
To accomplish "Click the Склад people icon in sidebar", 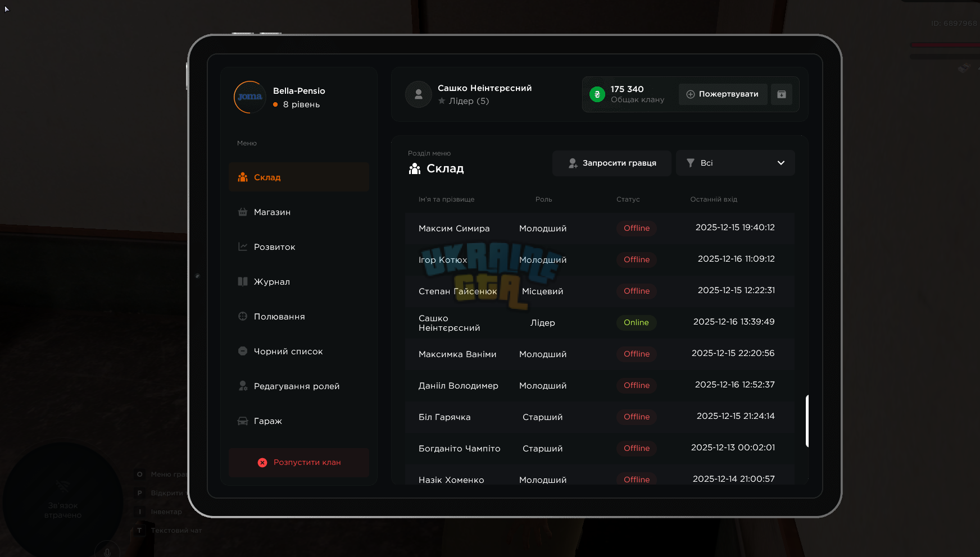I will (x=243, y=177).
